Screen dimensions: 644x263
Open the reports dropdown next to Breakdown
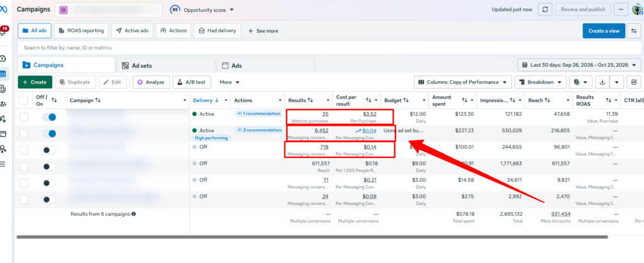580,82
